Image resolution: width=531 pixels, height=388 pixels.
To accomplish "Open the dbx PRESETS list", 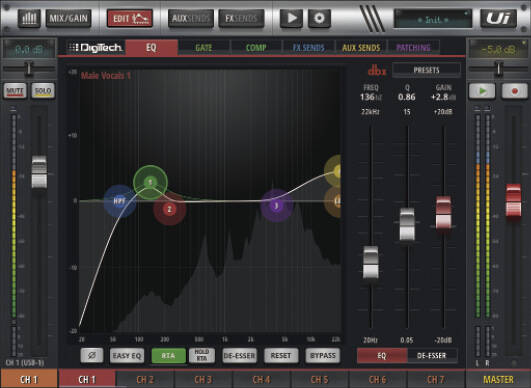I will pyautogui.click(x=426, y=70).
